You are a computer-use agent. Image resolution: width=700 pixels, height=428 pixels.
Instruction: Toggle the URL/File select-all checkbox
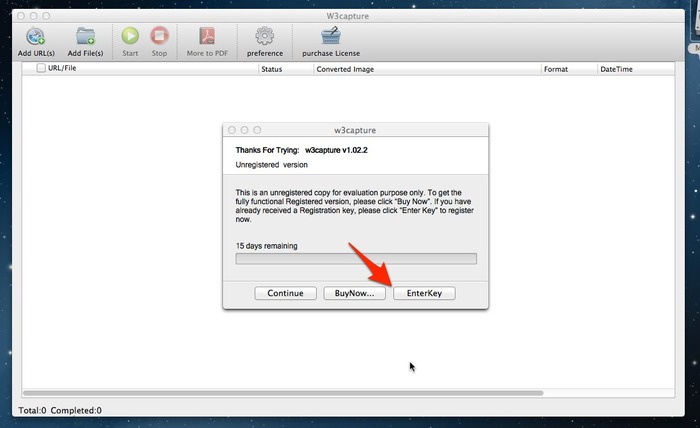(x=41, y=68)
